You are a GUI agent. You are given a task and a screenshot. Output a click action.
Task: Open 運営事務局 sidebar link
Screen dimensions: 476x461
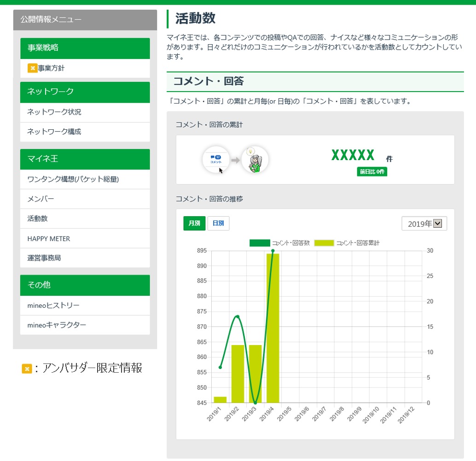coord(44,258)
